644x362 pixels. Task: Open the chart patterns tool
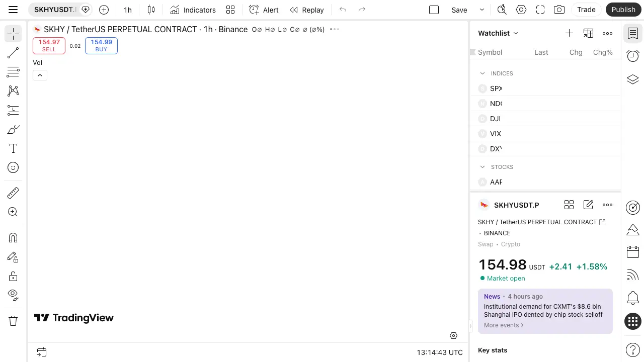pyautogui.click(x=13, y=91)
